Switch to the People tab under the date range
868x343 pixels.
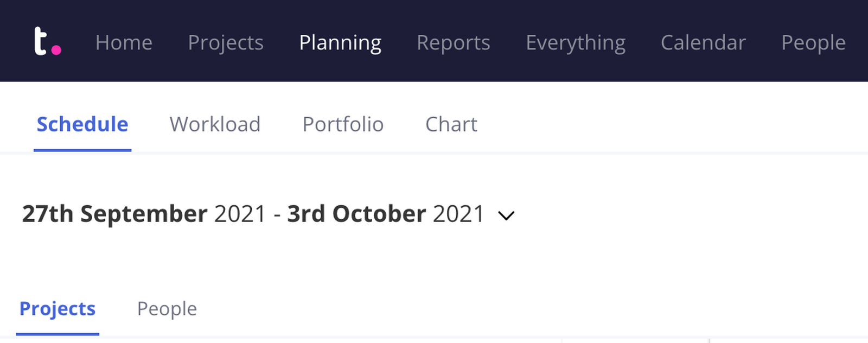click(x=167, y=308)
